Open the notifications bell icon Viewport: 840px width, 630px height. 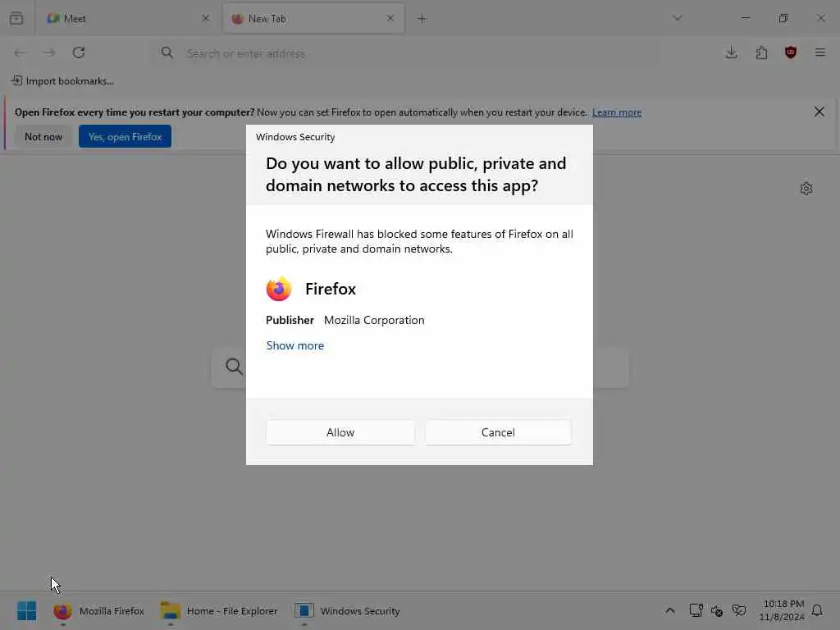[817, 610]
